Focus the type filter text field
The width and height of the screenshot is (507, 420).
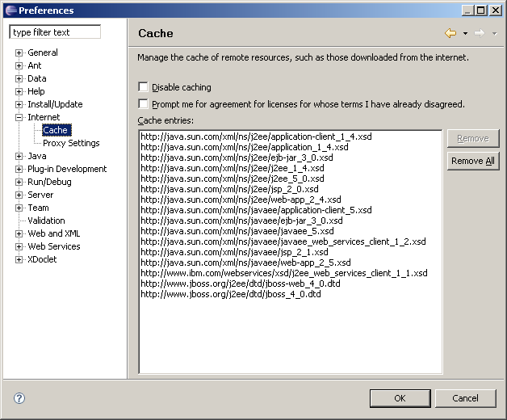[x=55, y=32]
